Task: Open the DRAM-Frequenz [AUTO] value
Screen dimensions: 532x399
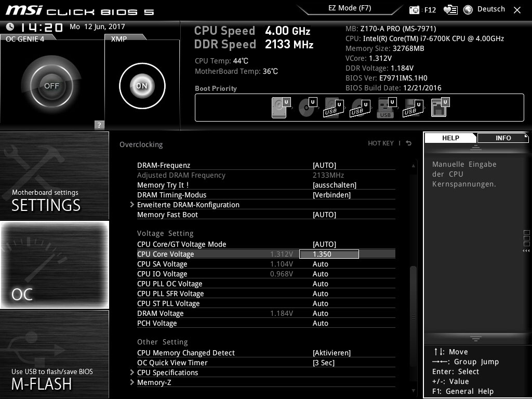Action: (x=324, y=165)
